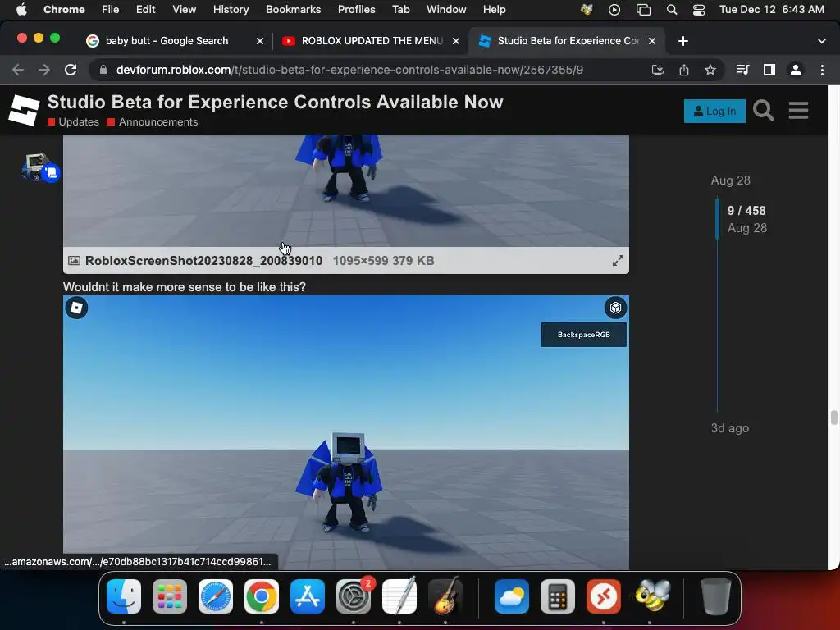
Task: Click the Log In button
Action: coord(714,111)
